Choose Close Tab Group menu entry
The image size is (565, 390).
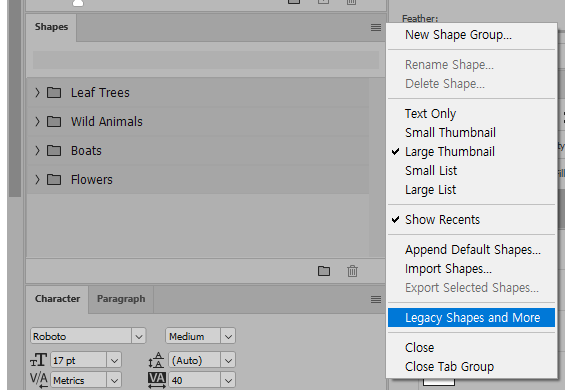(471, 367)
